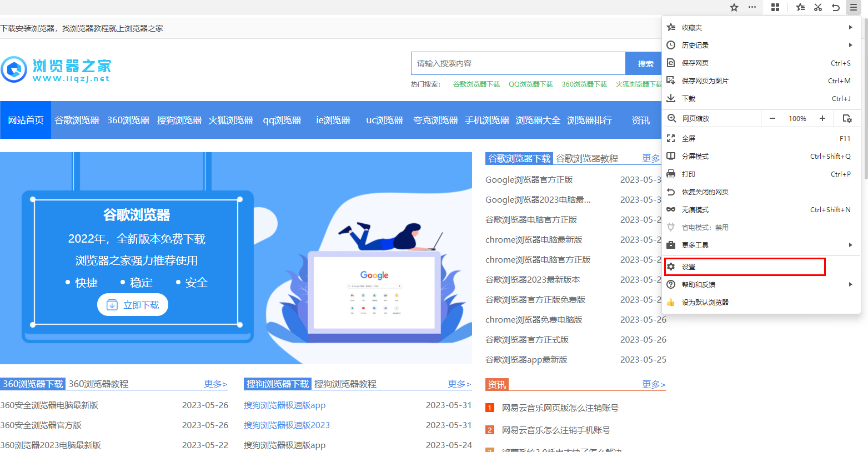868x452 pixels.
Task: Expand the 更多工具 submenu arrow
Action: [850, 245]
